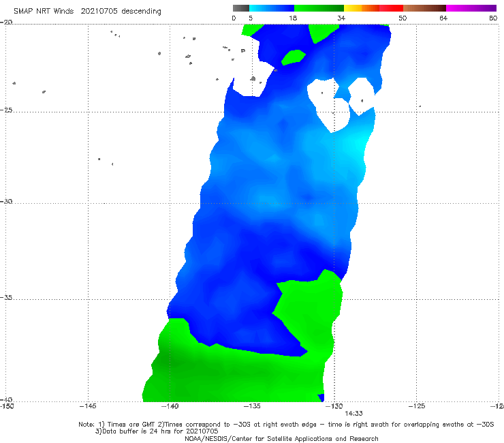Screen dimensions: 504x443
Task: Click the gray segment of the color bar
Action: (240, 8)
